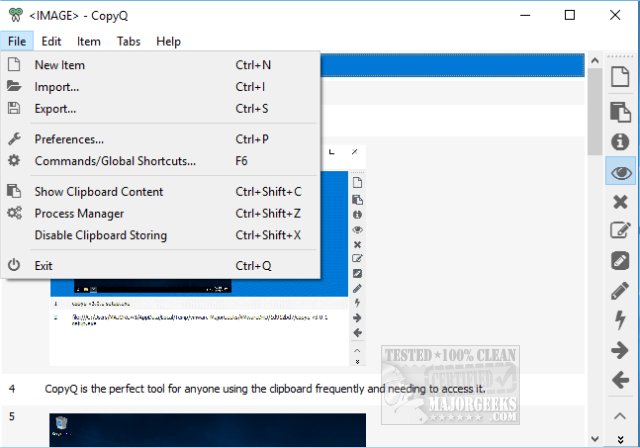This screenshot has width=640, height=448.
Task: Click the right arrow next tab icon
Action: pyautogui.click(x=620, y=350)
